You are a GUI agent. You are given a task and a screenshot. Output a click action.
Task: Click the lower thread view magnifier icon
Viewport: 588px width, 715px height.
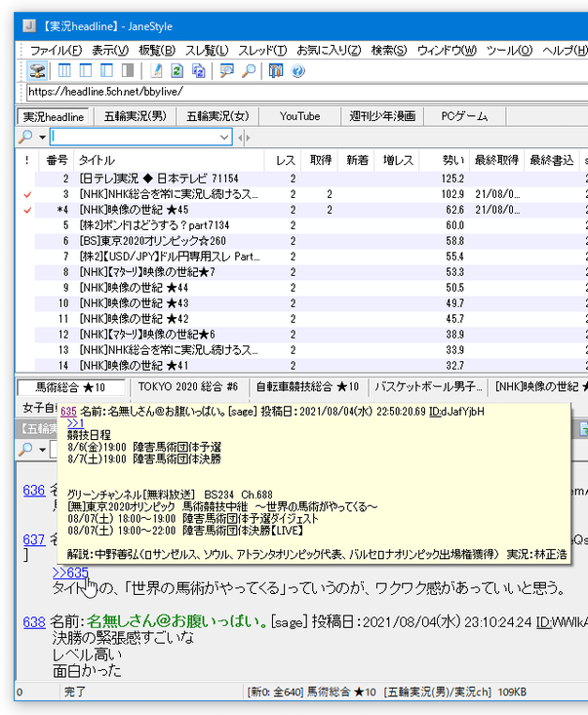[x=25, y=449]
